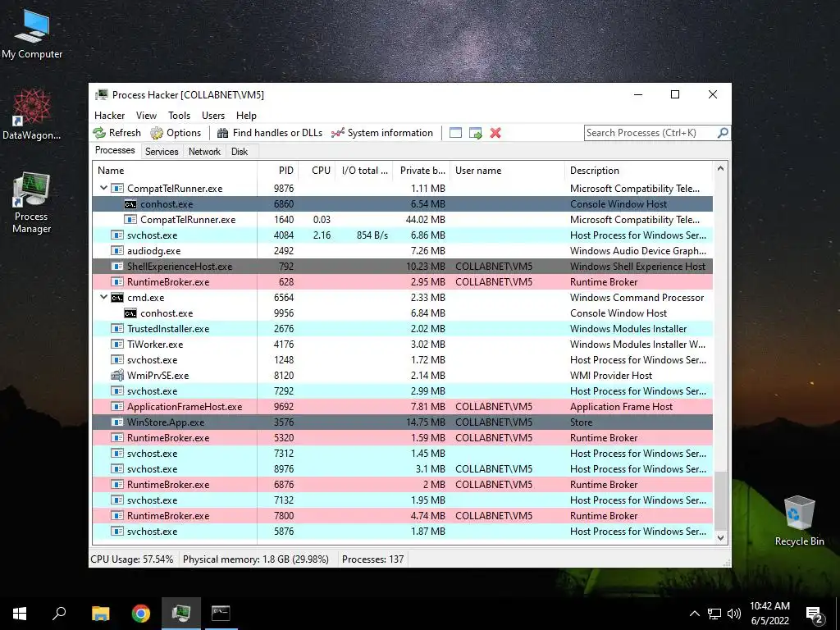Select svchost.exe with PID 5876

pyautogui.click(x=402, y=532)
